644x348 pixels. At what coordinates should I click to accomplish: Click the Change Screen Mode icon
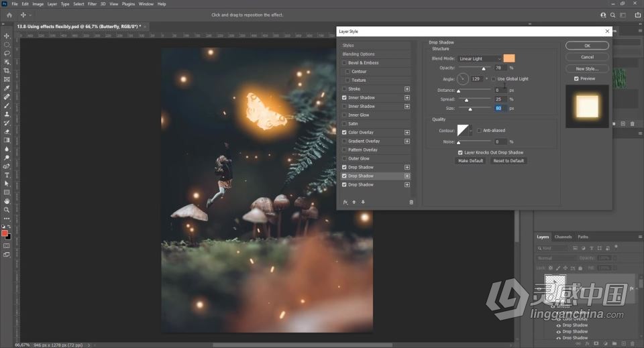pos(7,254)
